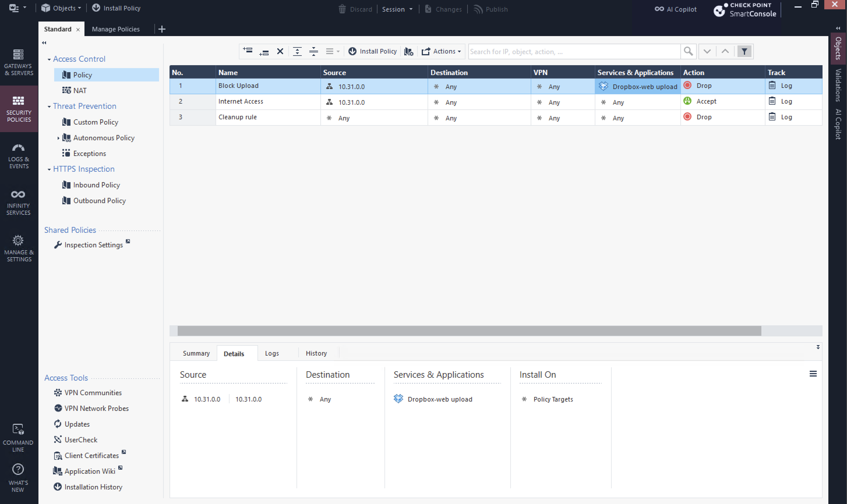The image size is (847, 504).
Task: Switch to Manage Policies tab
Action: point(116,29)
